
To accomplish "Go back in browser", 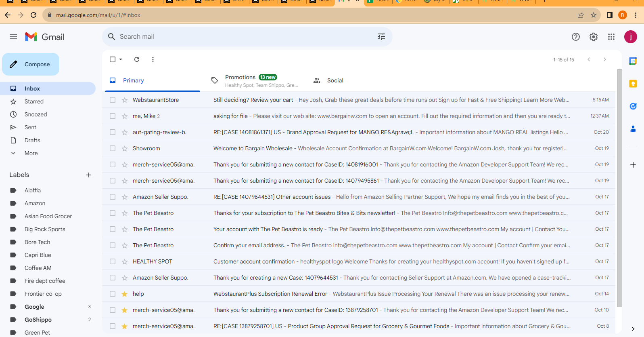I will 8,15.
